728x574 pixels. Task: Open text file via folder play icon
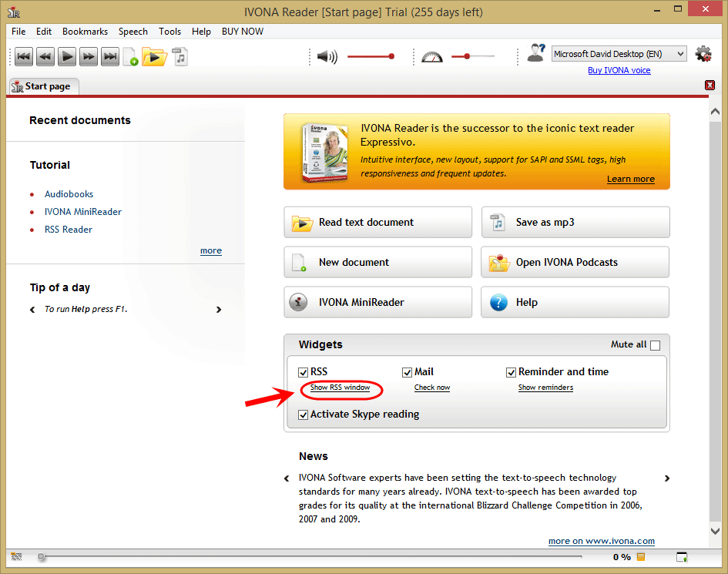point(153,57)
